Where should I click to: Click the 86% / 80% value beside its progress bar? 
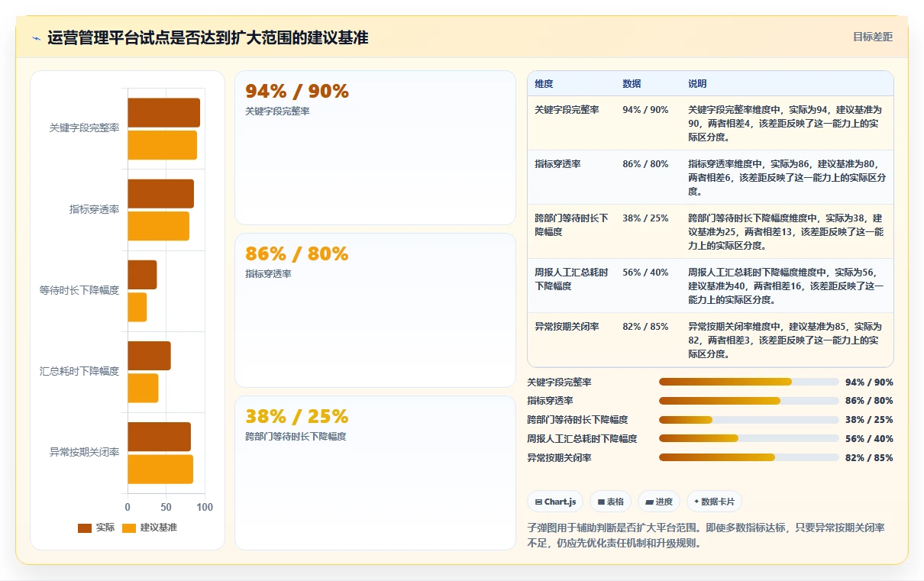pyautogui.click(x=869, y=401)
